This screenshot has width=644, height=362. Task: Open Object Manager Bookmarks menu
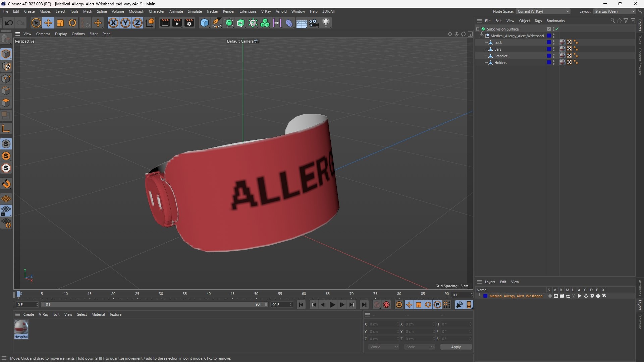click(x=555, y=21)
